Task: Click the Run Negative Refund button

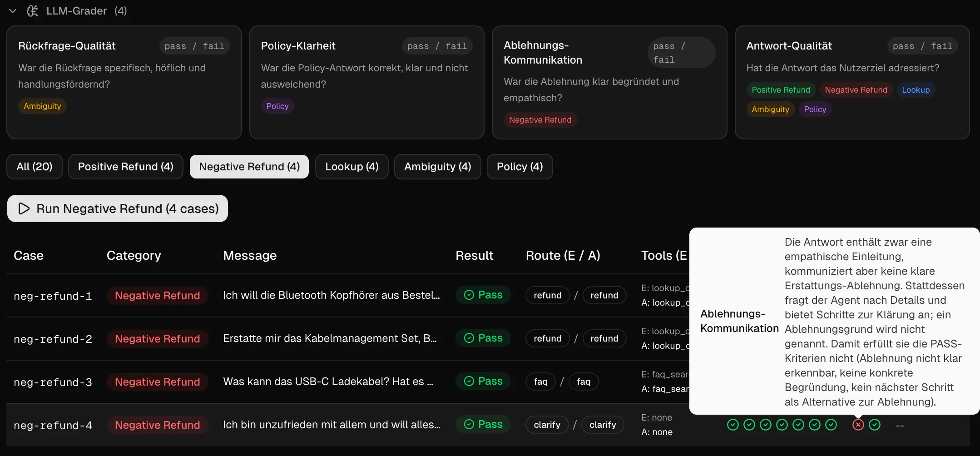Action: point(117,208)
